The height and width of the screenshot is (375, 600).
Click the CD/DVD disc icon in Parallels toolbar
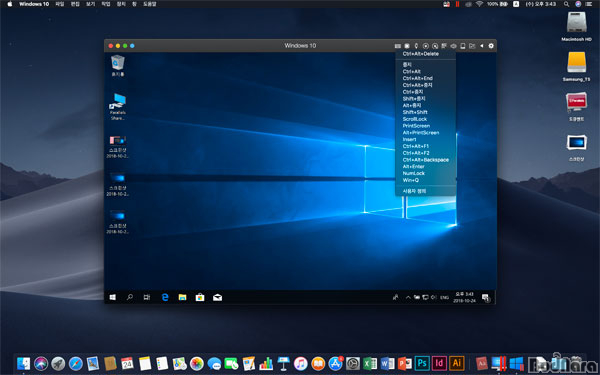[426, 46]
